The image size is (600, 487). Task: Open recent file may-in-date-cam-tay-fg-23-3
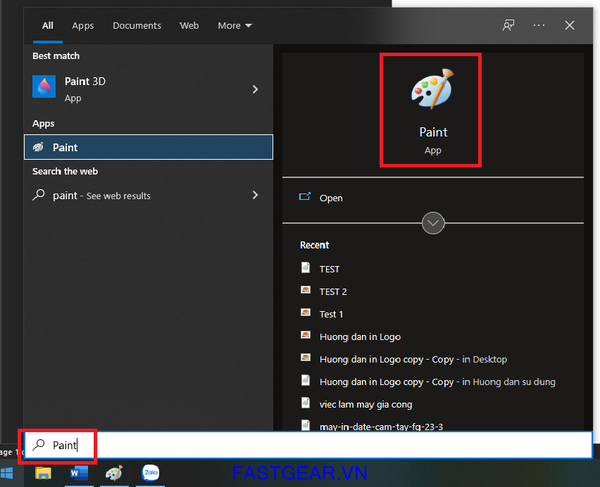tap(381, 426)
